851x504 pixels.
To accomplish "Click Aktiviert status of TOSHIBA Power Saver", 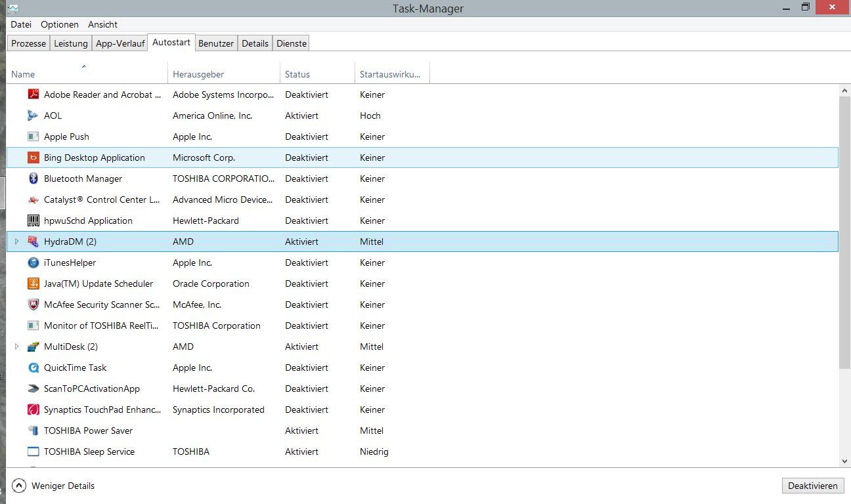I will 301,430.
